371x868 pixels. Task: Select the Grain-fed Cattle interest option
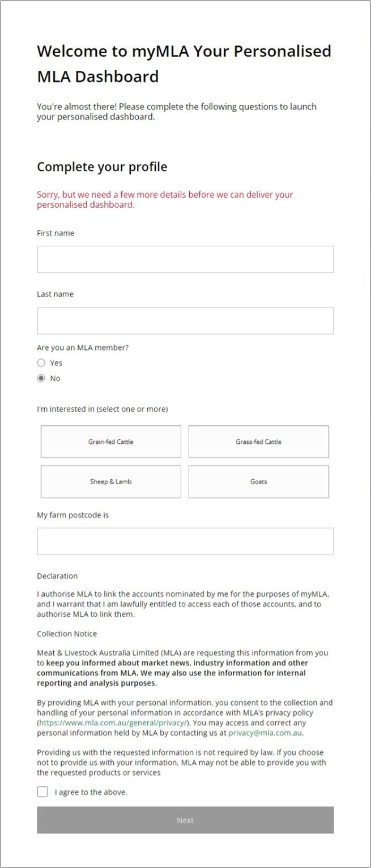(x=110, y=441)
